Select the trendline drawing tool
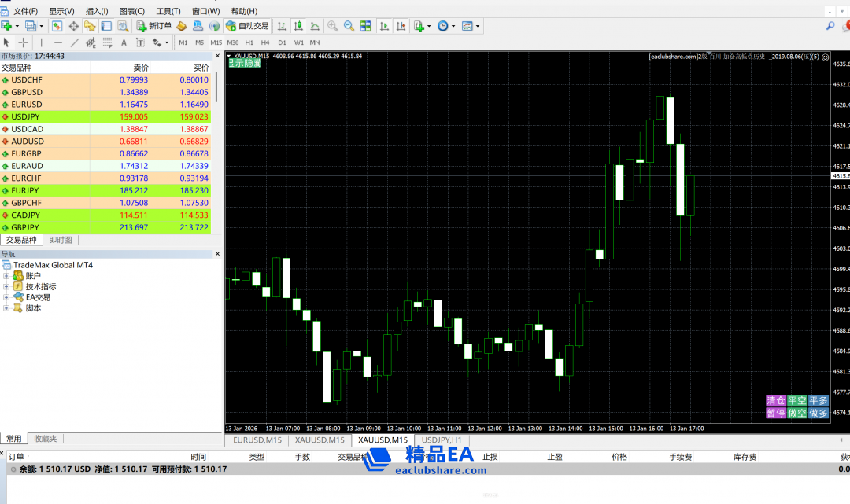 (x=75, y=42)
